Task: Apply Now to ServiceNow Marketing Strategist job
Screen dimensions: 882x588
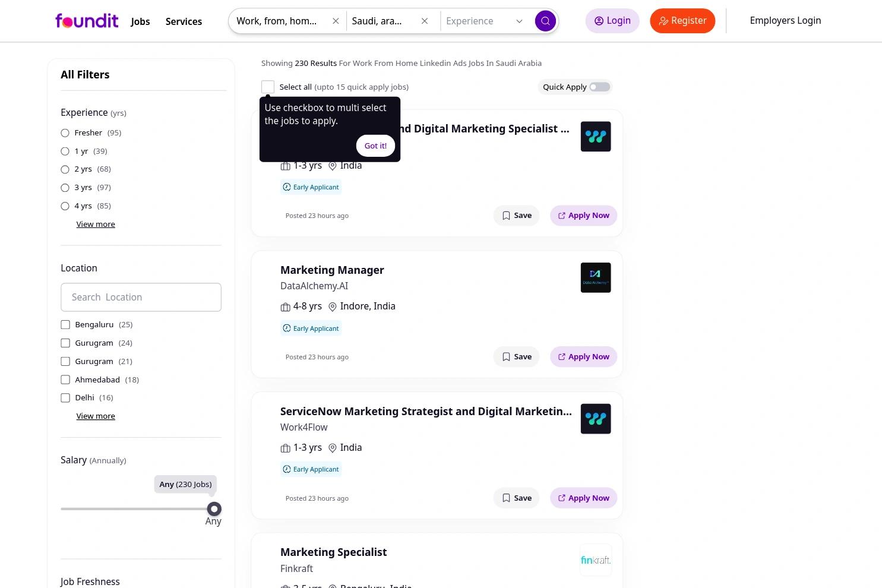Action: click(x=583, y=498)
